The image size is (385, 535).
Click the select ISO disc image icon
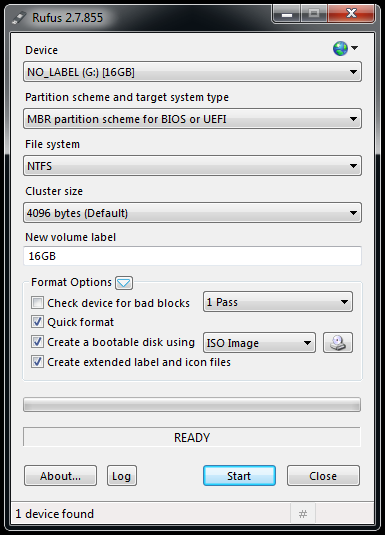coord(338,343)
